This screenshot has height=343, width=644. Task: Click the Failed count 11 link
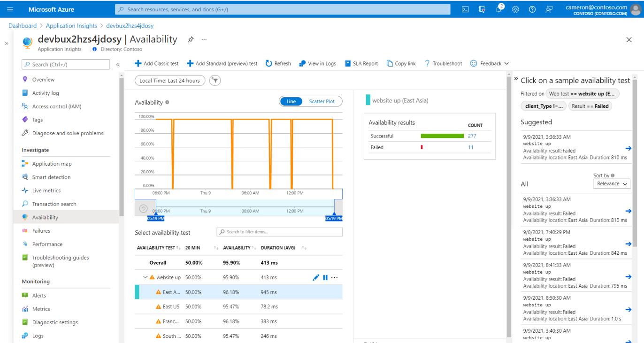coord(470,147)
